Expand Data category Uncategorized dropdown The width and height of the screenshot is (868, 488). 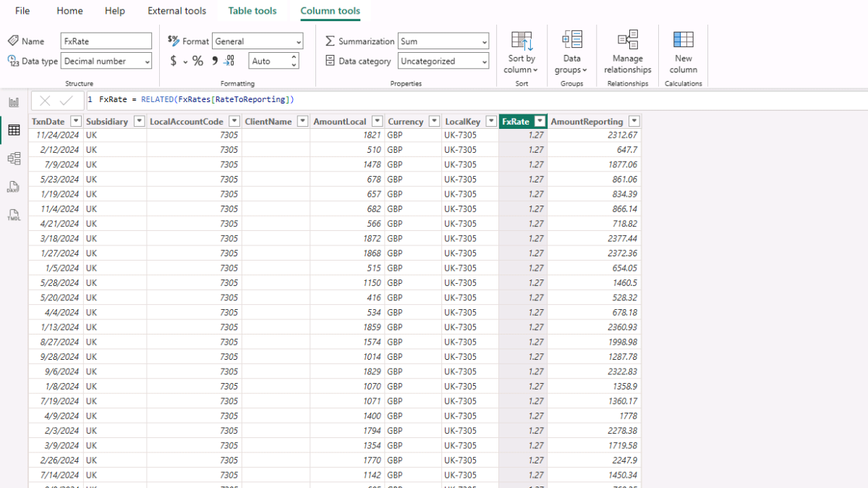point(443,62)
